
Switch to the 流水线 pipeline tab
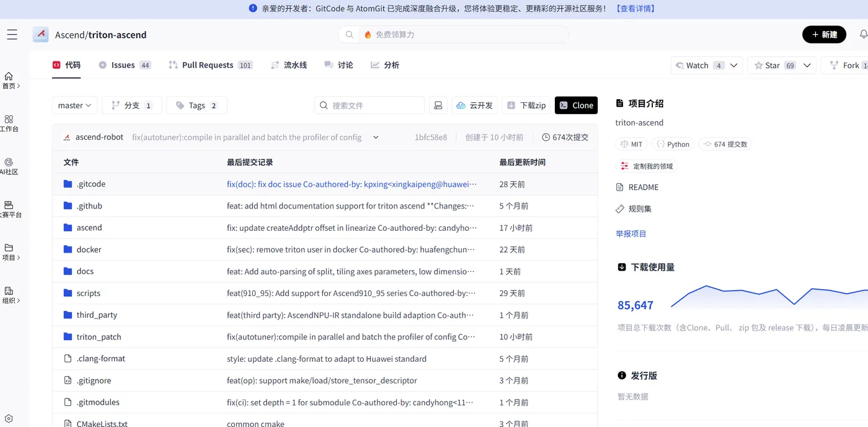pyautogui.click(x=289, y=65)
